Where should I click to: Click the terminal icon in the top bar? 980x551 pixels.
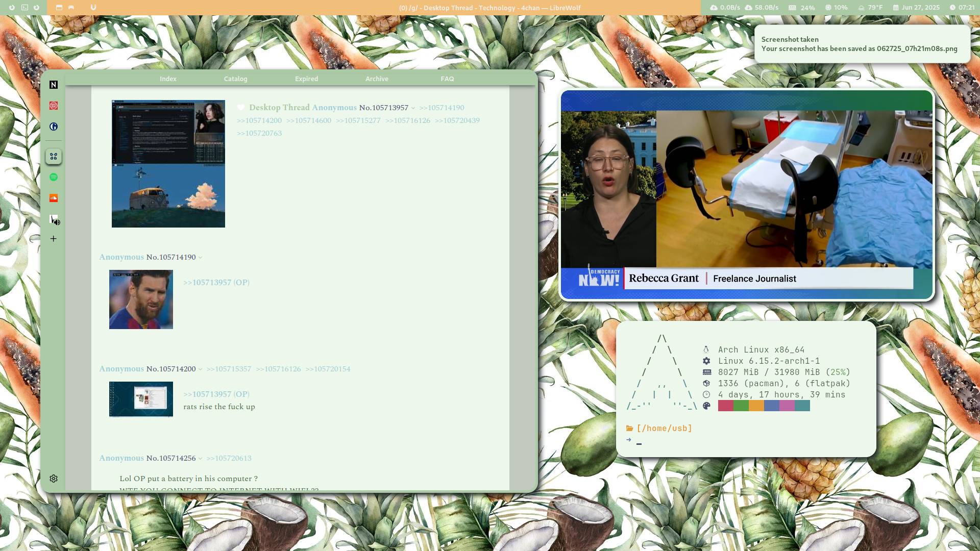click(x=24, y=8)
